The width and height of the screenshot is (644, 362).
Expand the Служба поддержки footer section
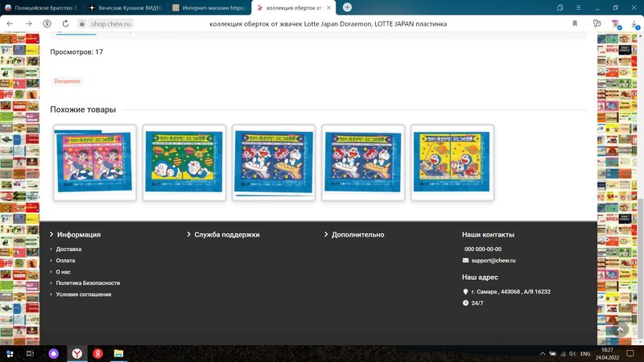tap(223, 235)
